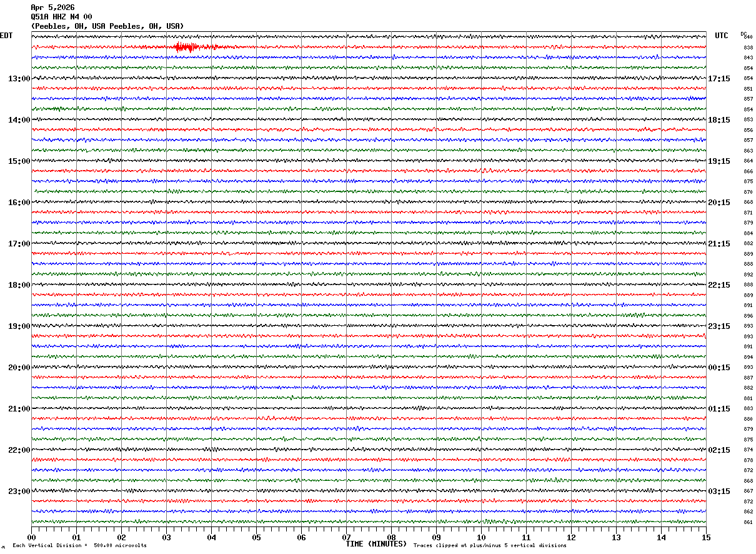The width and height of the screenshot is (756, 554).
Task: Select the 20:00 EDT row label
Action: click(19, 368)
